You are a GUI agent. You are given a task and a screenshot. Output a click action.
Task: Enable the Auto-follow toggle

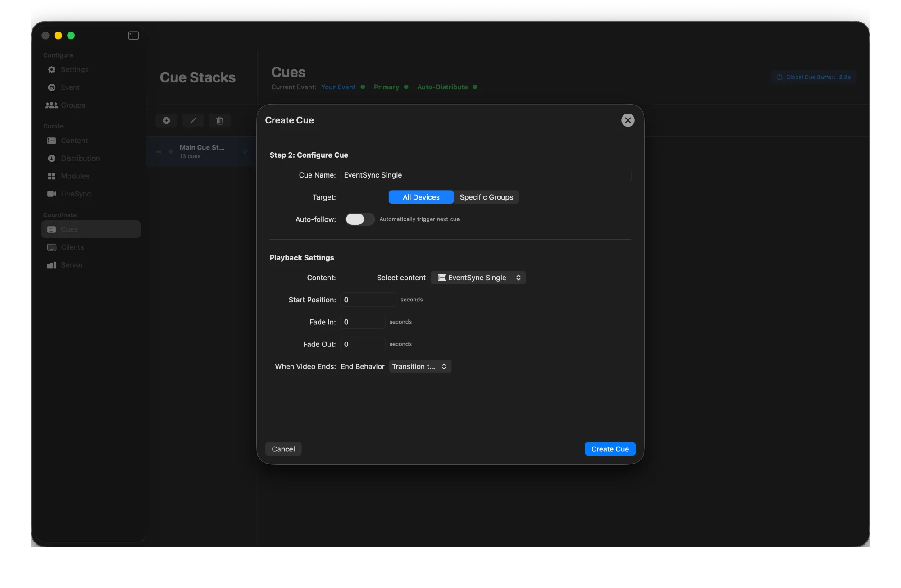tap(359, 219)
